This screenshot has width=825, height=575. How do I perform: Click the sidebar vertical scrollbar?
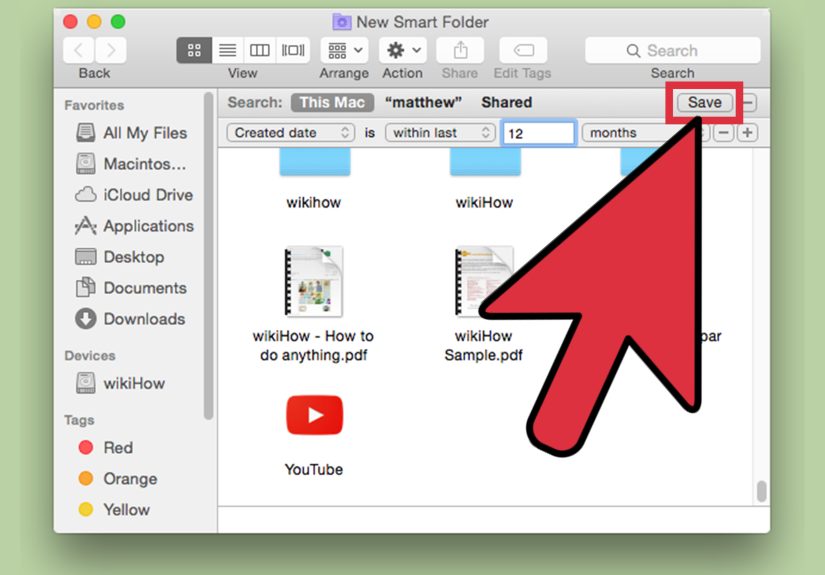pos(208,256)
